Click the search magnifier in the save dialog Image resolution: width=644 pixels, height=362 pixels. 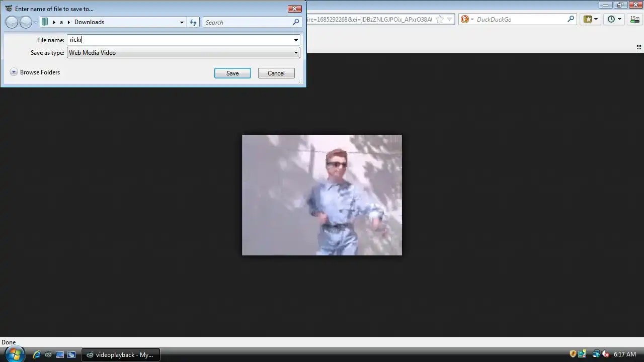tap(296, 22)
